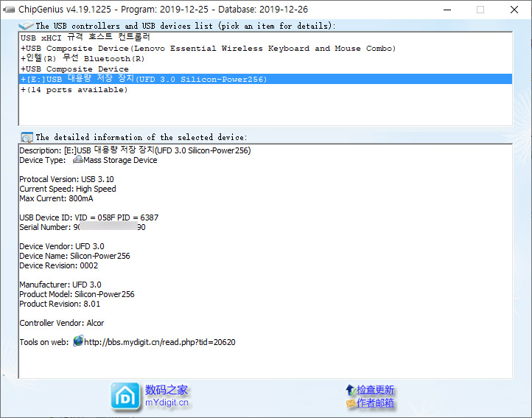Click the ChipGenius USB drive title bar icon
The width and height of the screenshot is (532, 418).
tap(9, 10)
